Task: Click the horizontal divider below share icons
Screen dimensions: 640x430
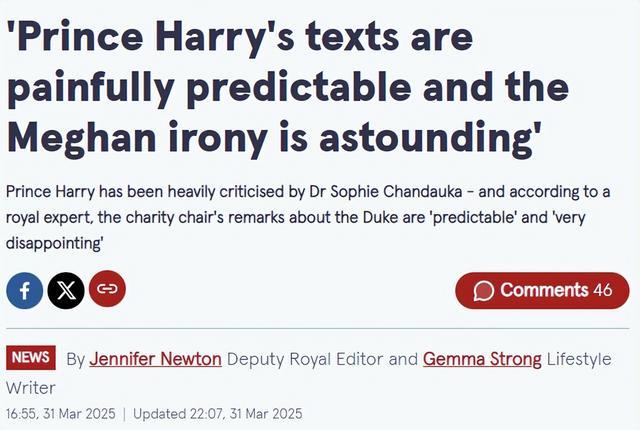Action: click(x=318, y=328)
